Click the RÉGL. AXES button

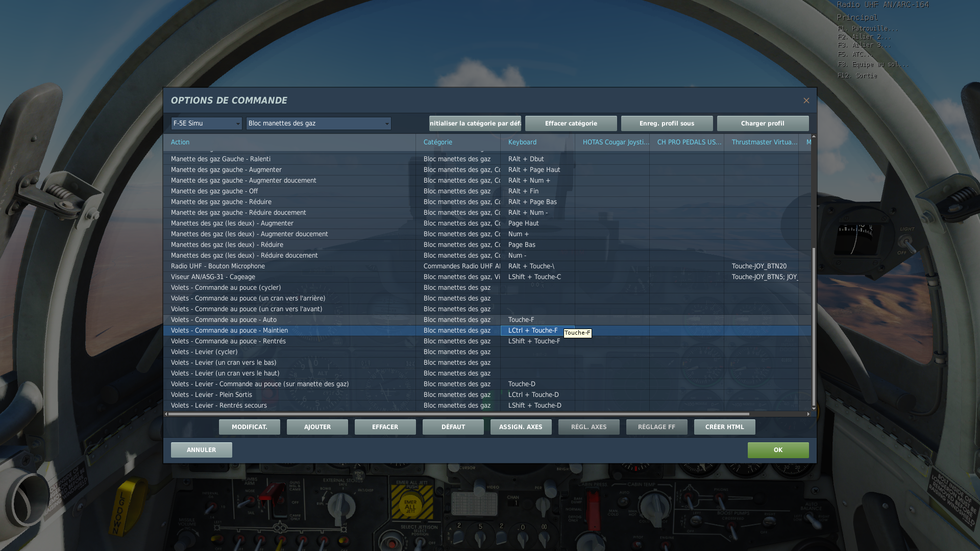click(x=589, y=427)
